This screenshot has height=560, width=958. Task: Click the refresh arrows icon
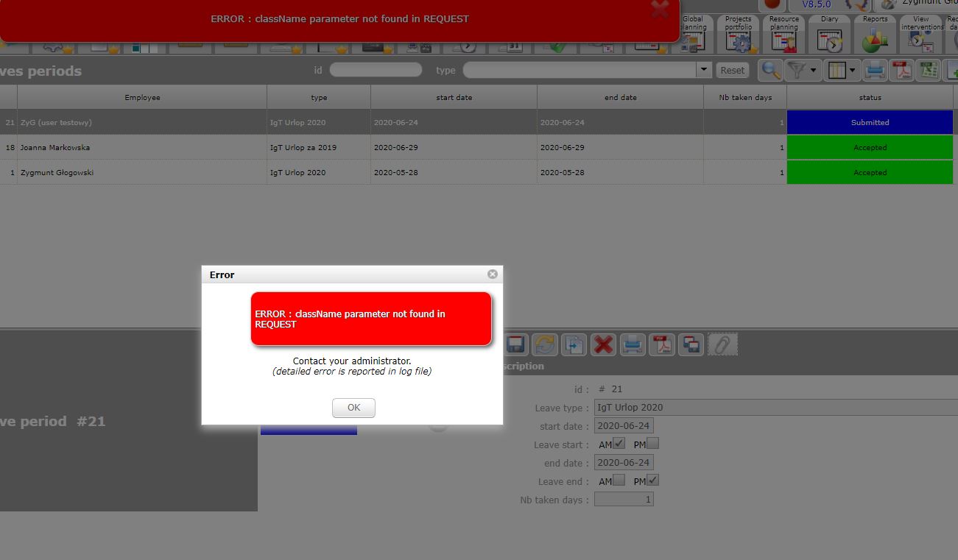click(545, 344)
